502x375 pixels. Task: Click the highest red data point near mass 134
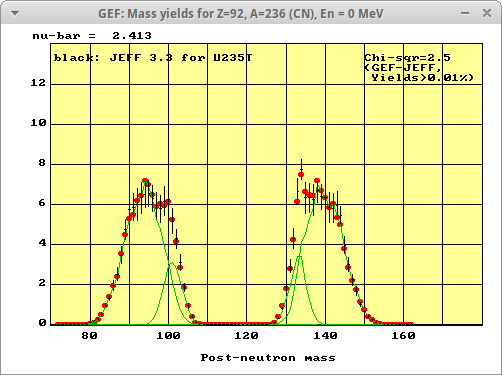coord(301,174)
